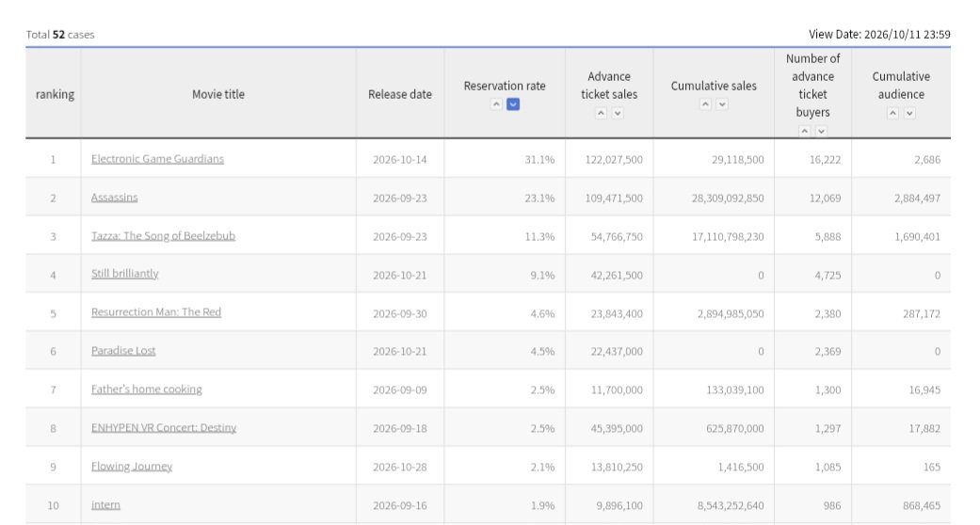This screenshot has height=525, width=980.
Task: Select reservation rate 31.1% cell
Action: point(505,159)
